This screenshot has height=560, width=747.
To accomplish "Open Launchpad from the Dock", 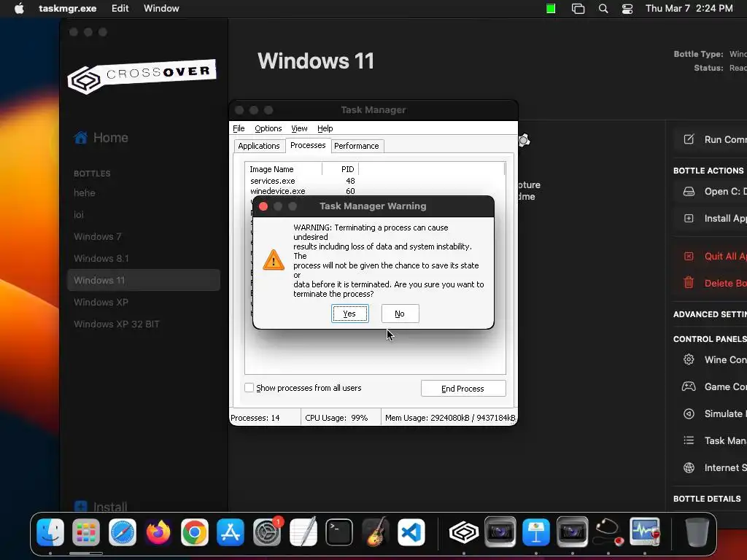I will 86,532.
